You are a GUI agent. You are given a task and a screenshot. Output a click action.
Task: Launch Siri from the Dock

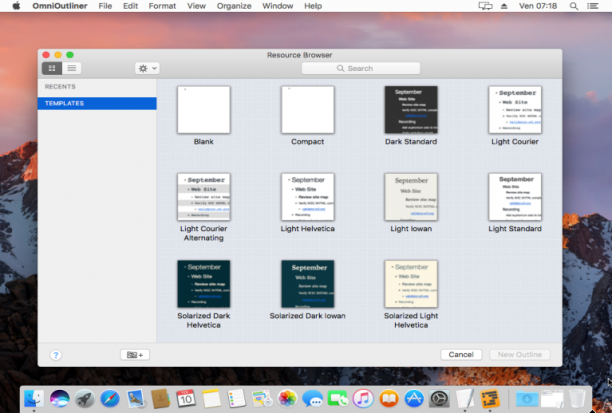pyautogui.click(x=59, y=399)
